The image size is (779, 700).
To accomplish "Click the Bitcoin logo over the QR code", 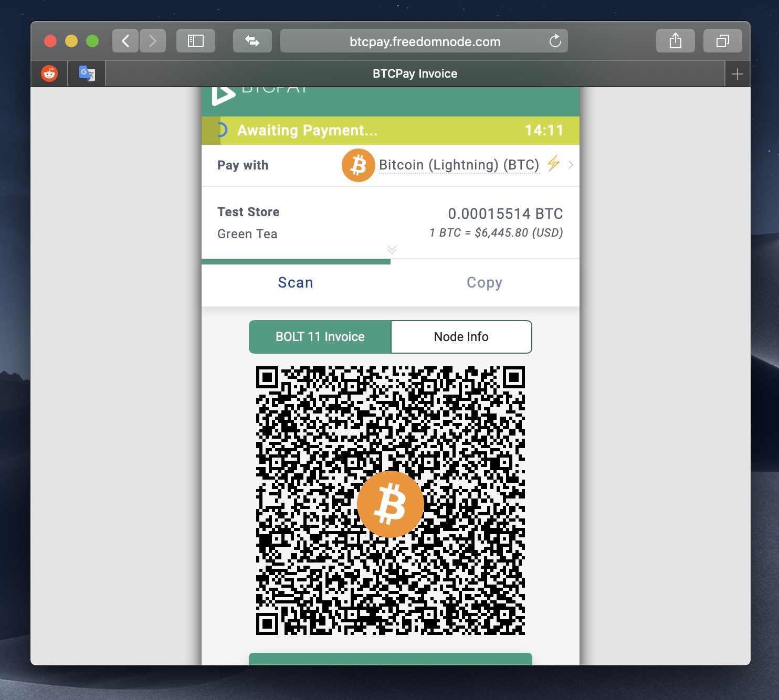I will (390, 504).
